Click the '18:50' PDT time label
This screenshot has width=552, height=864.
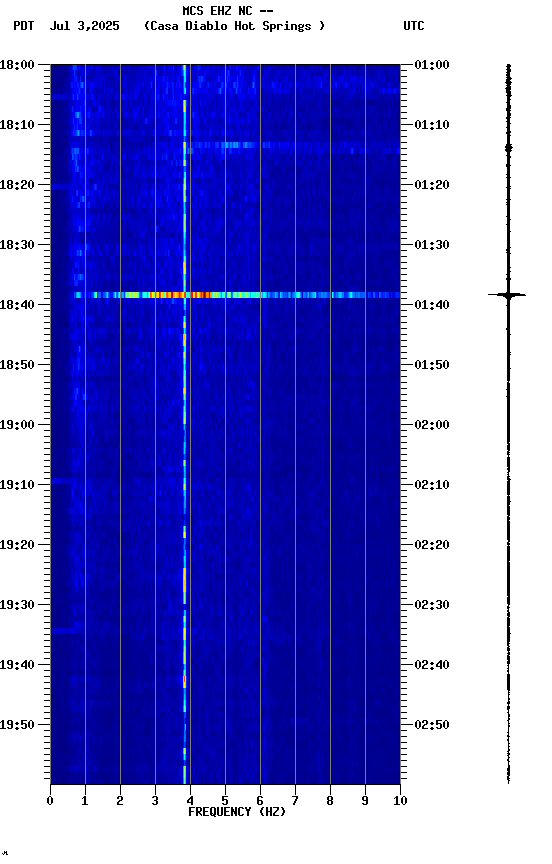17,365
